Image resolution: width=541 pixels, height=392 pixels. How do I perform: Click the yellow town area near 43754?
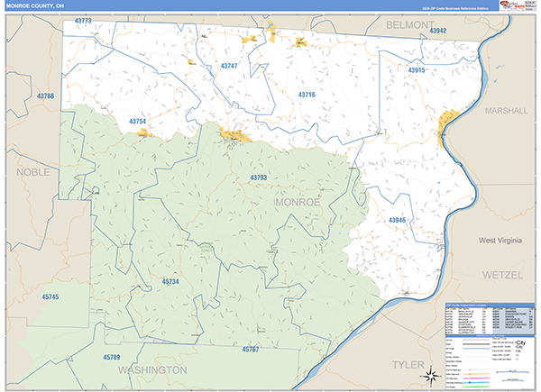[143, 132]
